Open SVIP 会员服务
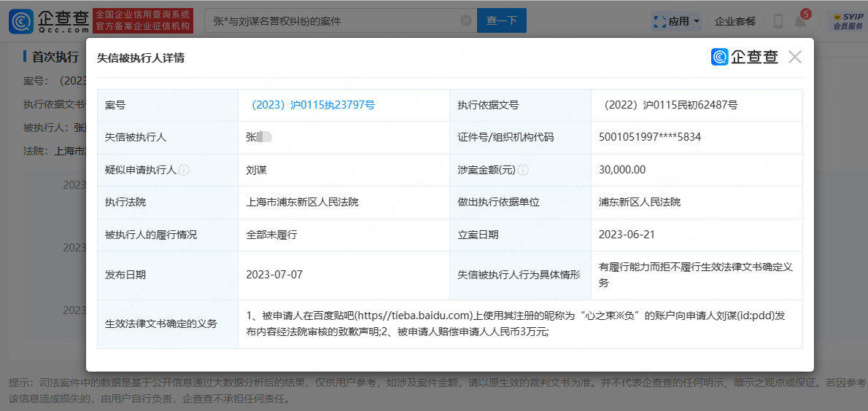Screen dimensions: 868x411 848,22
